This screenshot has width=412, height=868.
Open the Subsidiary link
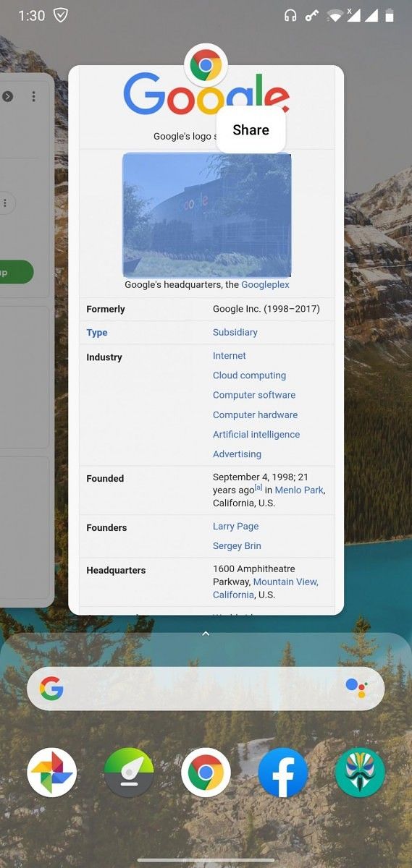pyautogui.click(x=235, y=332)
